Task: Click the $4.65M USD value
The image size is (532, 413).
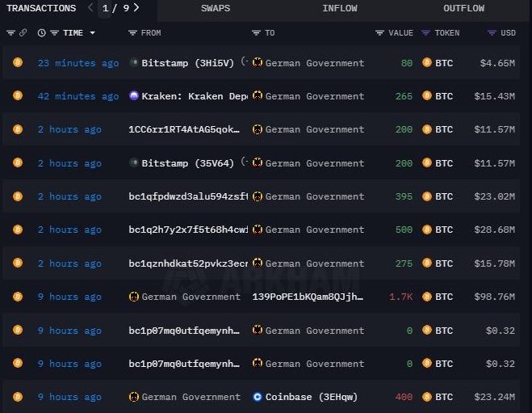Action: tap(497, 63)
